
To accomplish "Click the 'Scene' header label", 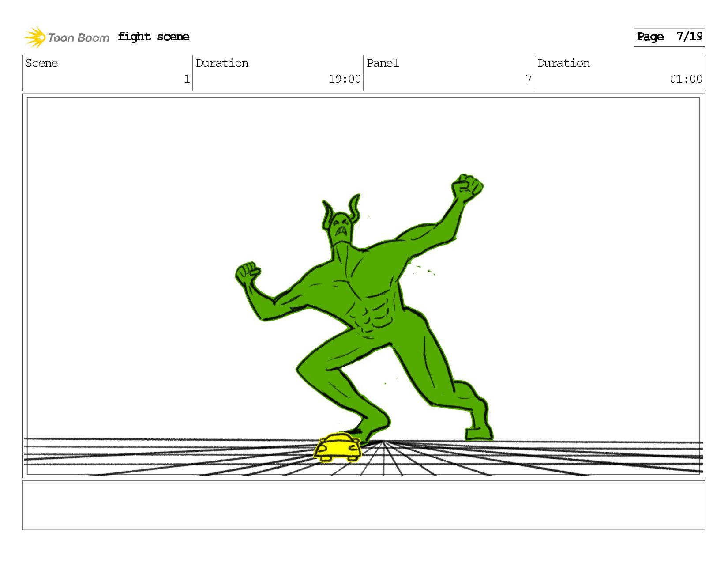I will pyautogui.click(x=41, y=63).
